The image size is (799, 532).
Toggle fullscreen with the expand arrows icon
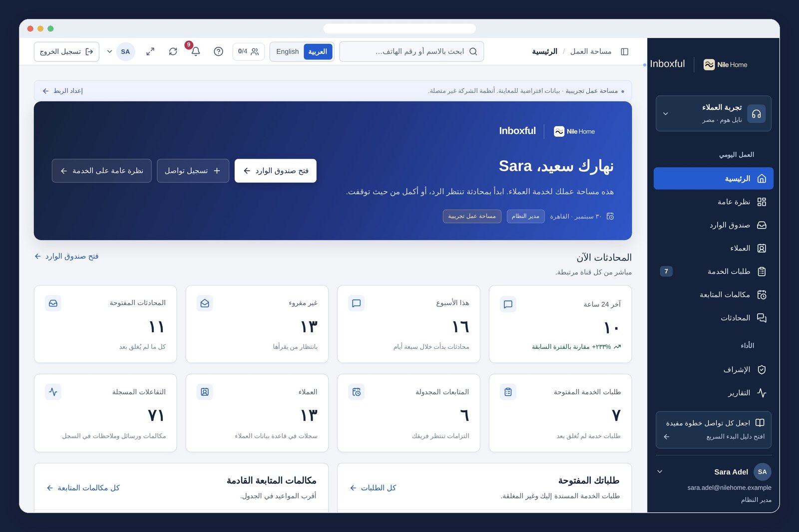150,51
